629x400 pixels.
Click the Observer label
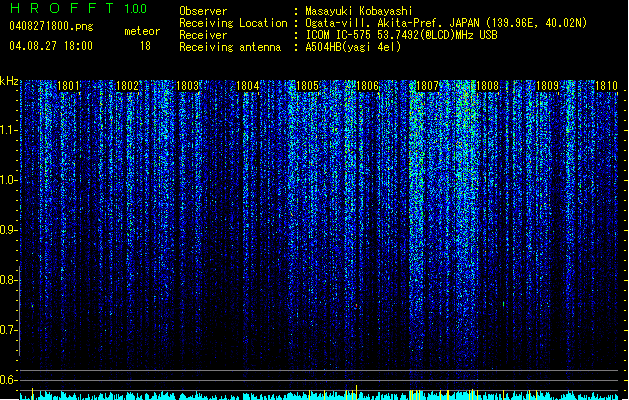203,11
